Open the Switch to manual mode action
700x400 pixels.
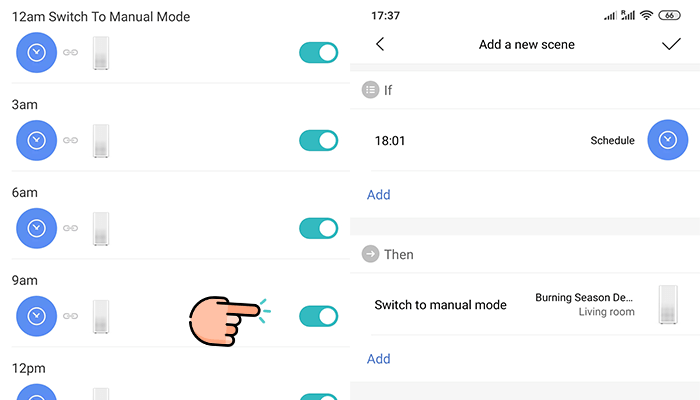pos(525,304)
